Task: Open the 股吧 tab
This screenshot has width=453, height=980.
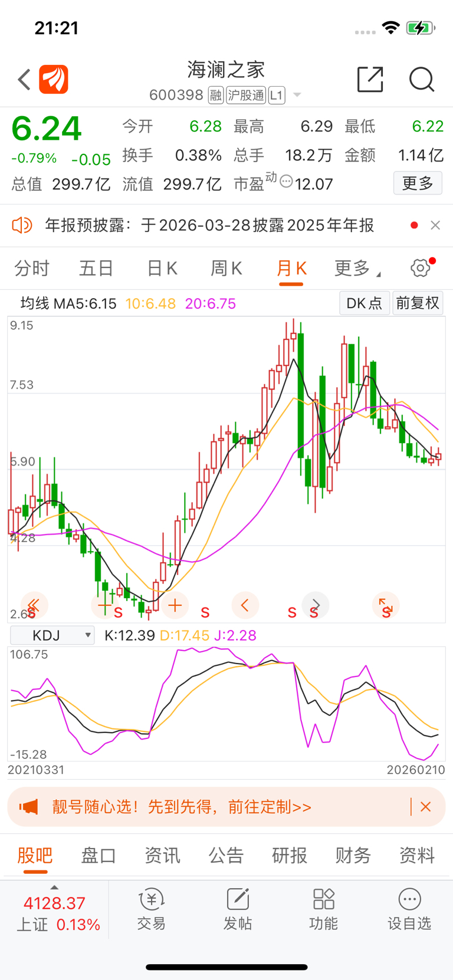Action: [x=35, y=855]
